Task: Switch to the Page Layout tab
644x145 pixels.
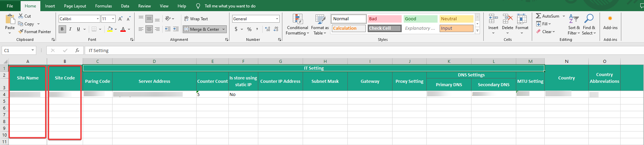Action: click(75, 6)
